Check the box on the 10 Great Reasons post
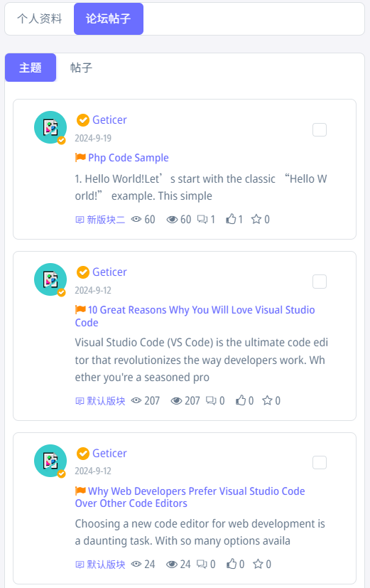370x588 pixels. (320, 282)
